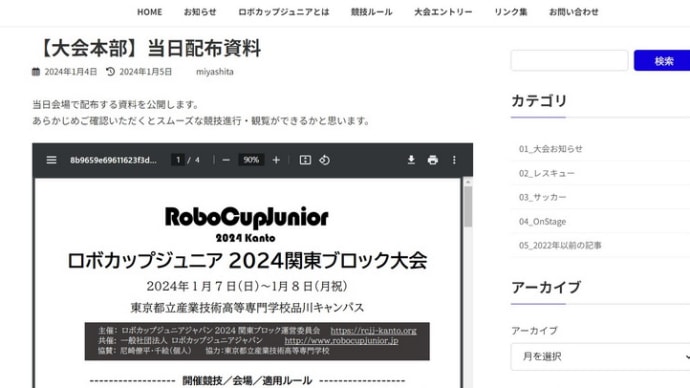Open the お問い合わせ menu item
Screen dimensions: 690x388
click(x=574, y=12)
